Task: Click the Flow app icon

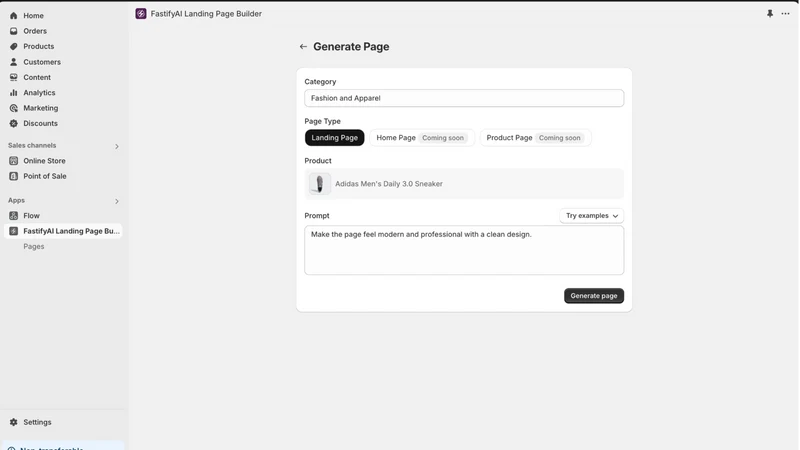Action: click(x=14, y=216)
